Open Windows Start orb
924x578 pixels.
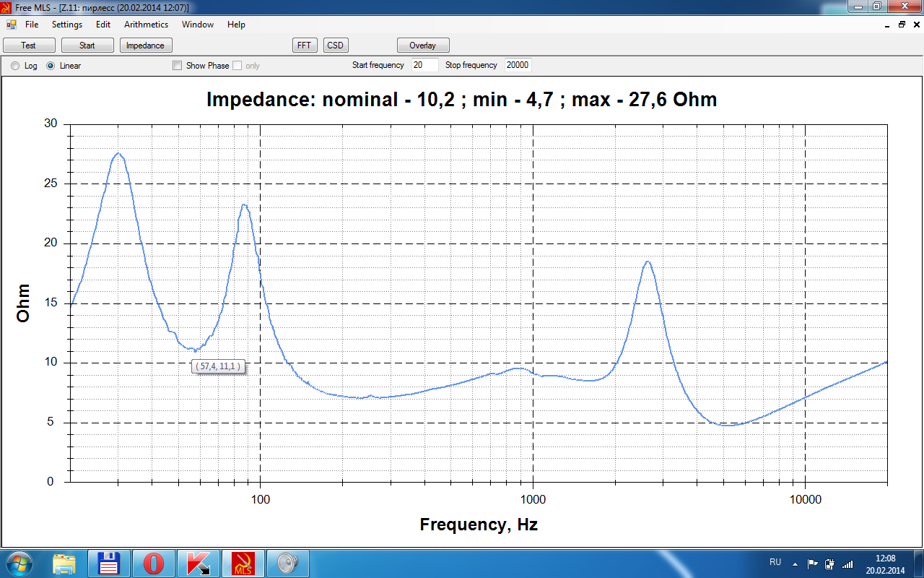[x=18, y=563]
